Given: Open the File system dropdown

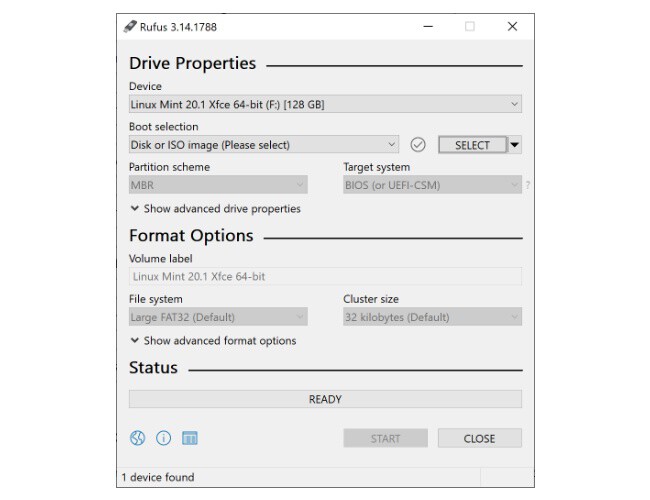Looking at the screenshot, I should tap(217, 317).
